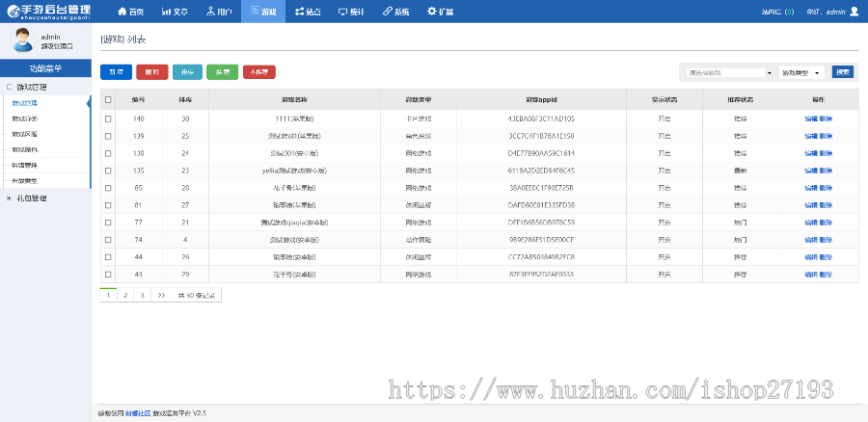Viewport: 868px width, 422px height.
Task: Click the 游戏appid column header
Action: (x=541, y=100)
